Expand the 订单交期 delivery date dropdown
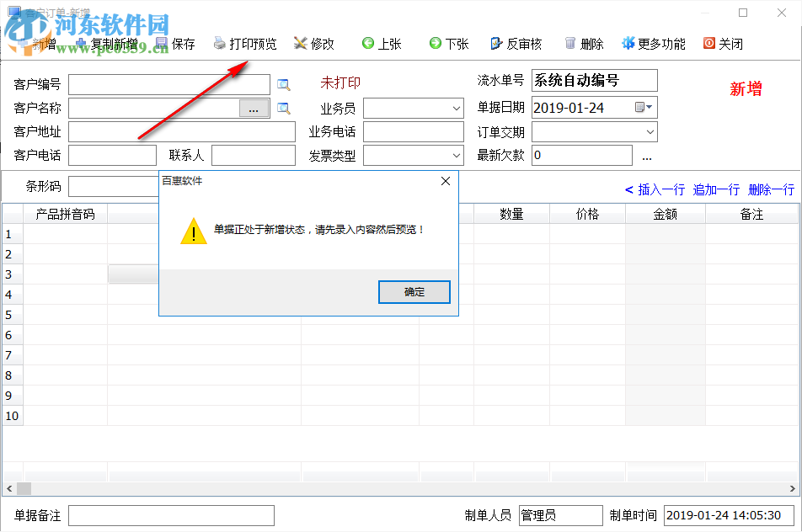 click(x=651, y=131)
